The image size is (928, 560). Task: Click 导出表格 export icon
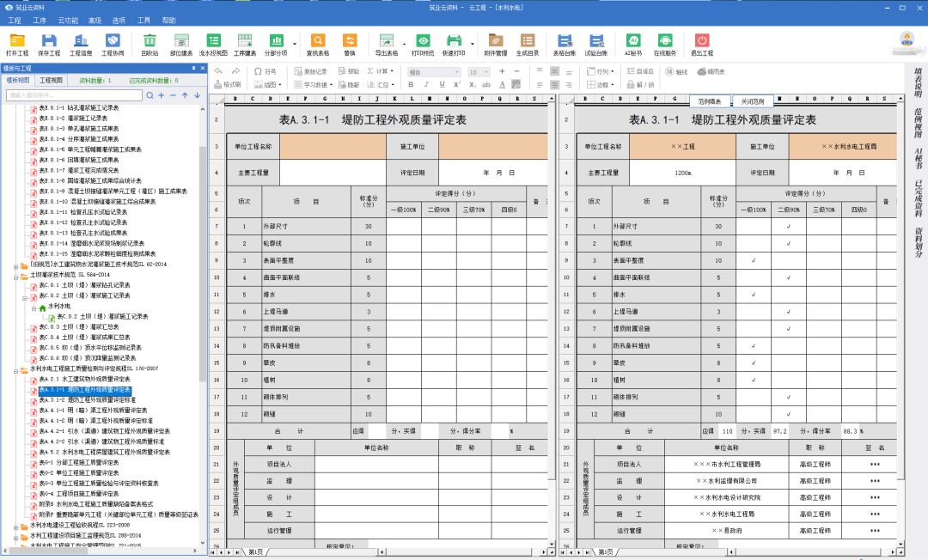point(386,45)
